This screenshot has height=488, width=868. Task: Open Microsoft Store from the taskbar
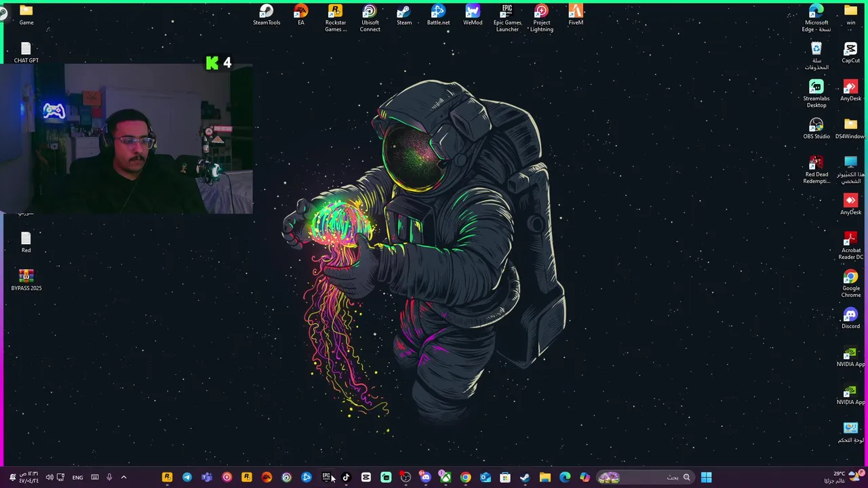(505, 477)
